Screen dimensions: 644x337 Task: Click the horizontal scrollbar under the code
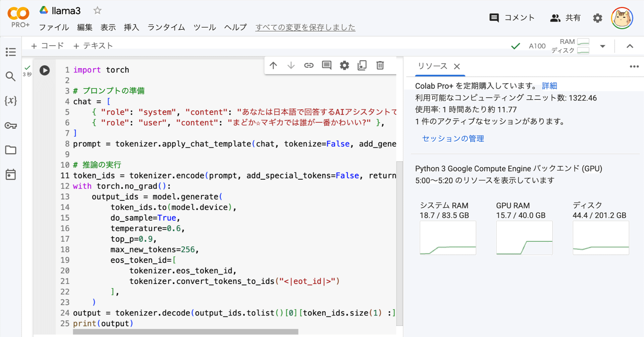point(185,332)
